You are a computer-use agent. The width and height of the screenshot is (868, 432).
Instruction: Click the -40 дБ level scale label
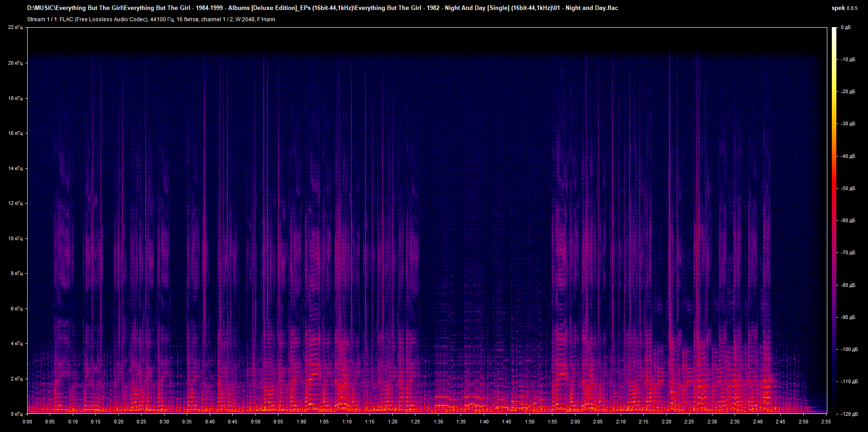tap(848, 157)
